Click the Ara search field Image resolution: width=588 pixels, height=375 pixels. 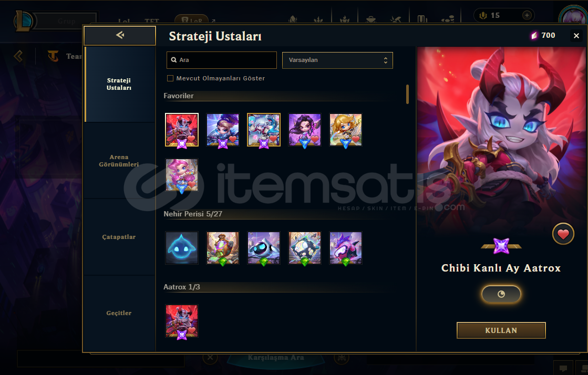[x=222, y=60]
